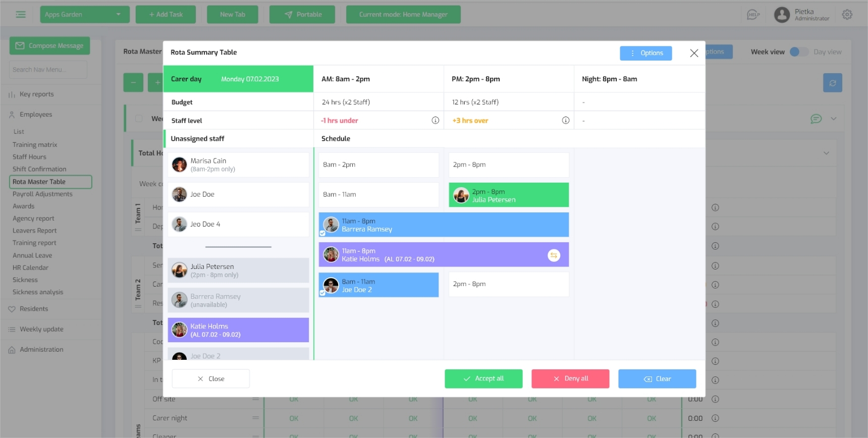
Task: Click the Deny all button
Action: click(570, 379)
